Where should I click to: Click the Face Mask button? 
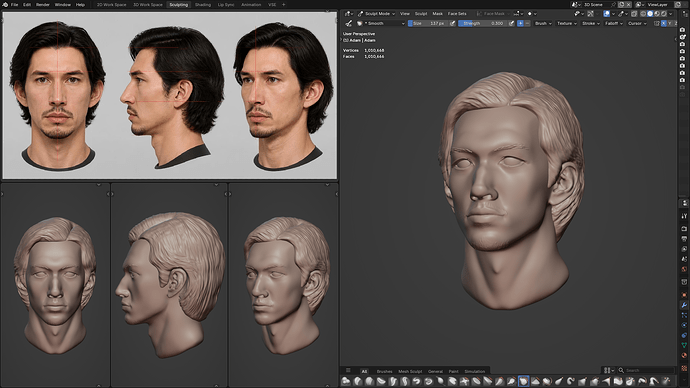[494, 14]
